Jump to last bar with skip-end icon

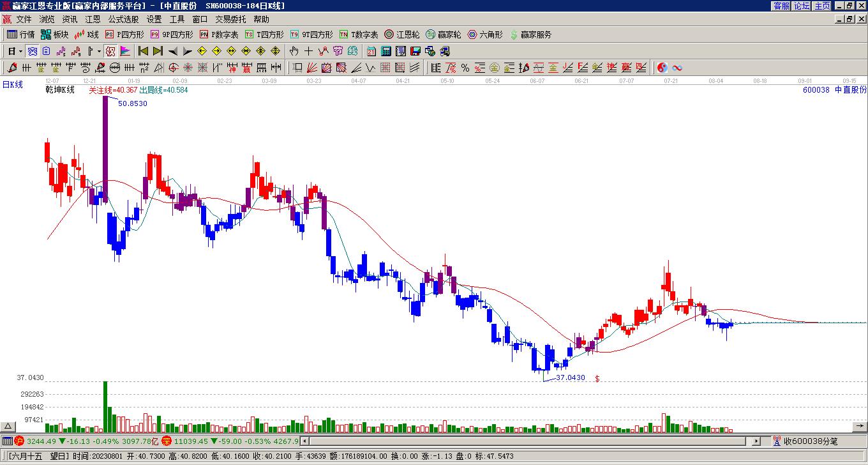pos(158,51)
